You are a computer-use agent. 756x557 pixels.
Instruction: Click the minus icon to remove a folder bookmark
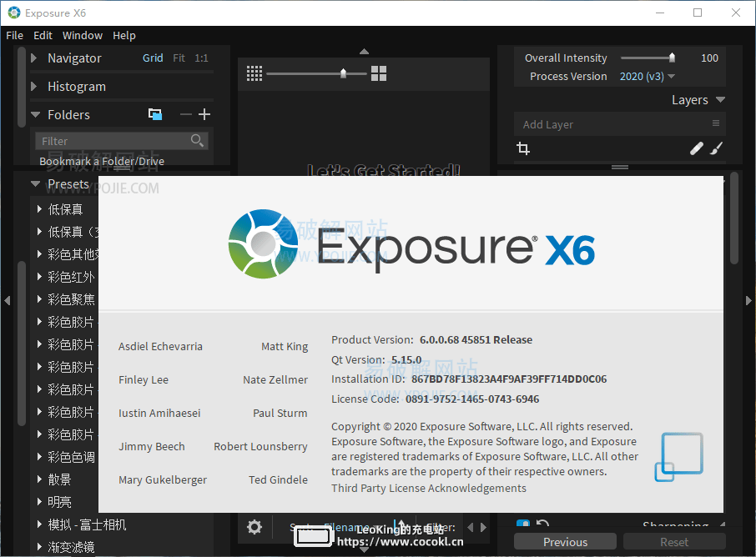coord(185,114)
